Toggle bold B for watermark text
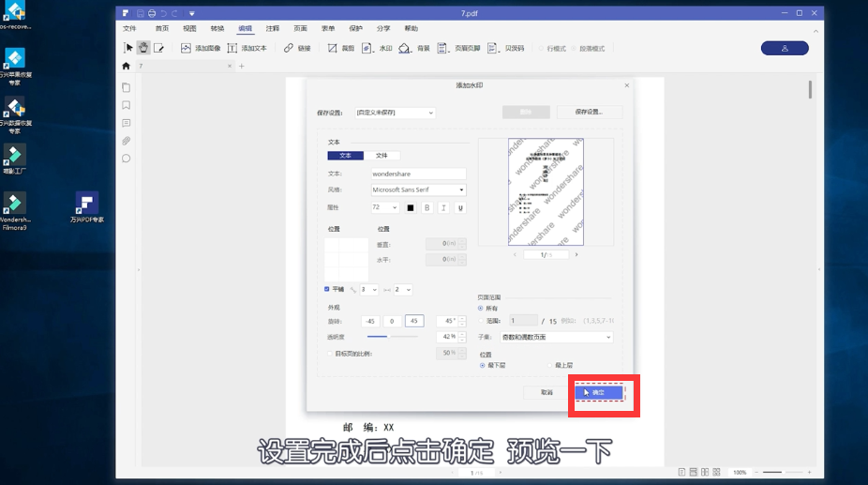Image resolution: width=868 pixels, height=485 pixels. (427, 208)
